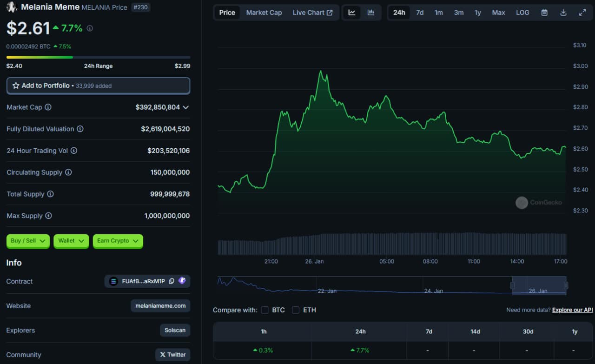Click the $2.61 current price
The width and height of the screenshot is (595, 364).
[28, 28]
